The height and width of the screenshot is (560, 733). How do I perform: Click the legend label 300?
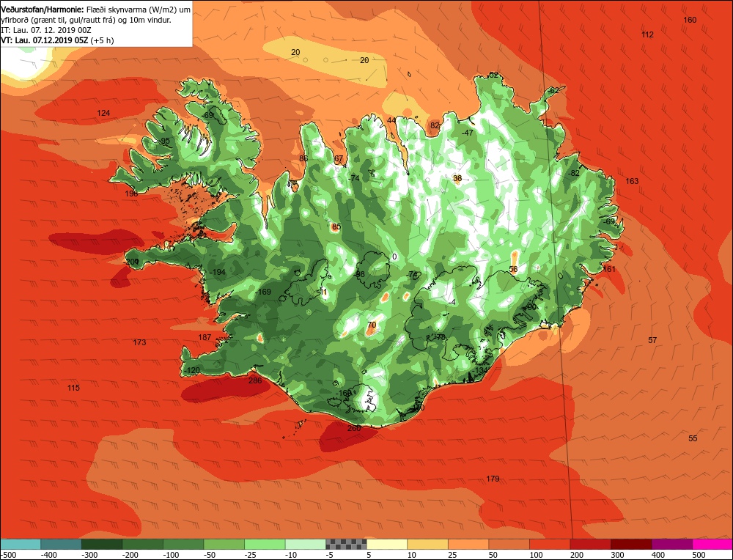click(x=617, y=555)
